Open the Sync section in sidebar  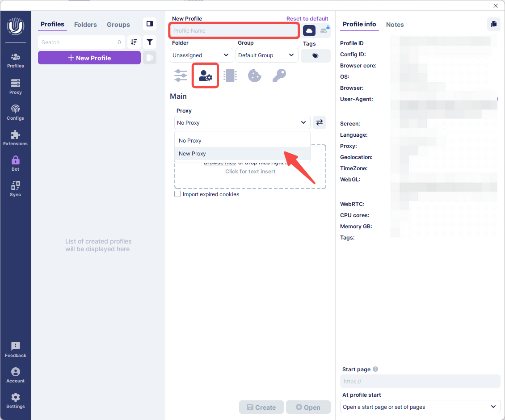(x=16, y=189)
